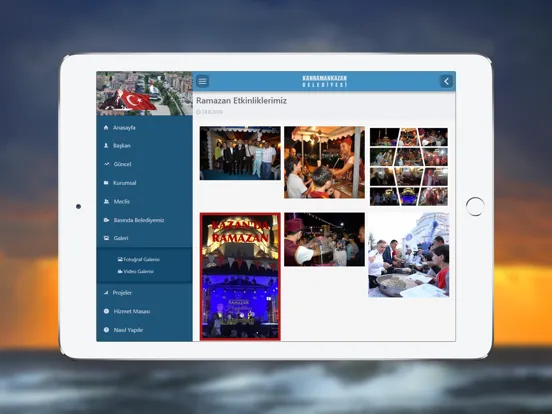This screenshot has height=414, width=552.
Task: Select Basında Belediyemiz menu entry
Action: tap(144, 220)
